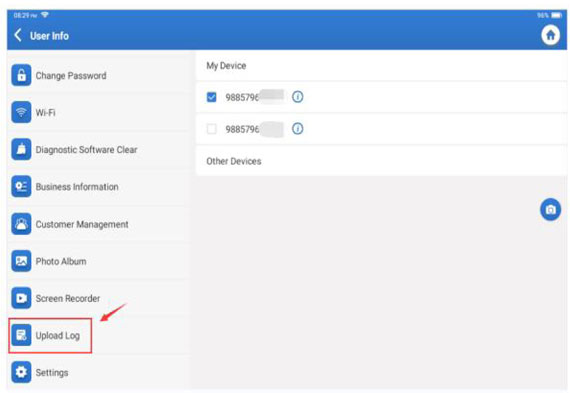Tap the Customer Management people icon
570x393 pixels.
pos(21,224)
